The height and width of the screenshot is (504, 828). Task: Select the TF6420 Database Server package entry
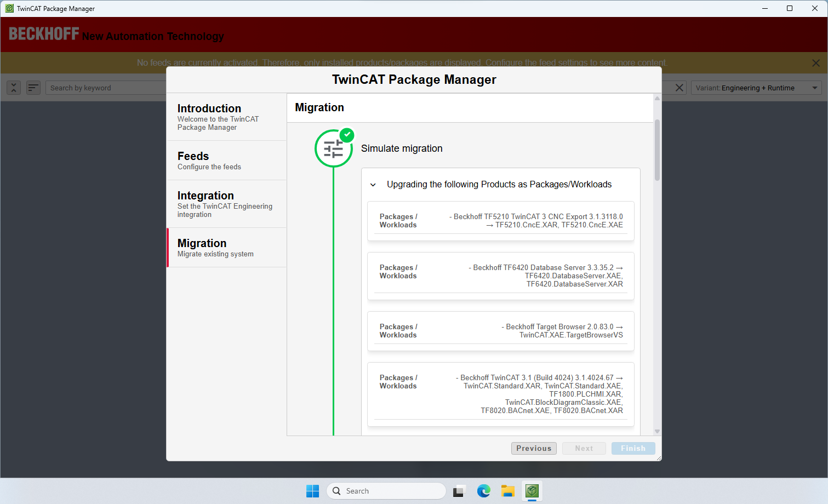pos(501,276)
